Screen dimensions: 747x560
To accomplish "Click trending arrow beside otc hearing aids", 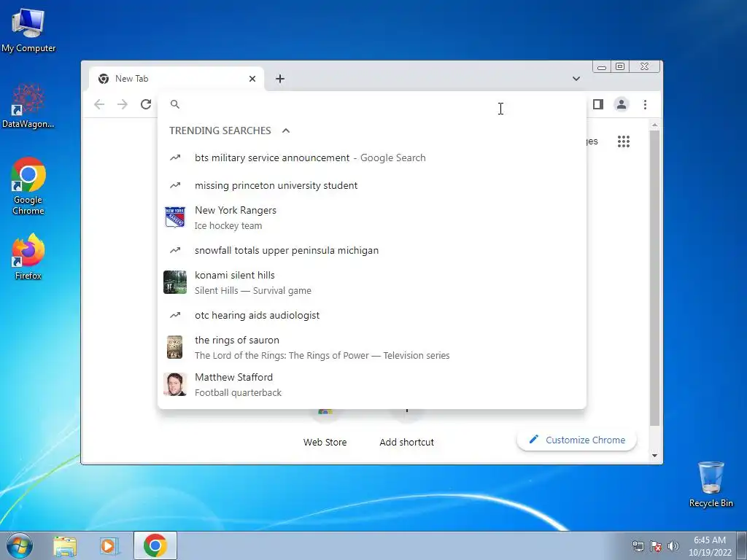I will click(175, 315).
